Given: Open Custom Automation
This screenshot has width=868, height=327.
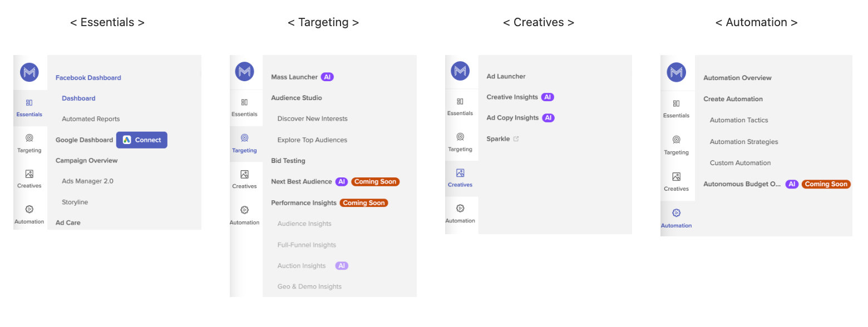Looking at the screenshot, I should click(740, 163).
